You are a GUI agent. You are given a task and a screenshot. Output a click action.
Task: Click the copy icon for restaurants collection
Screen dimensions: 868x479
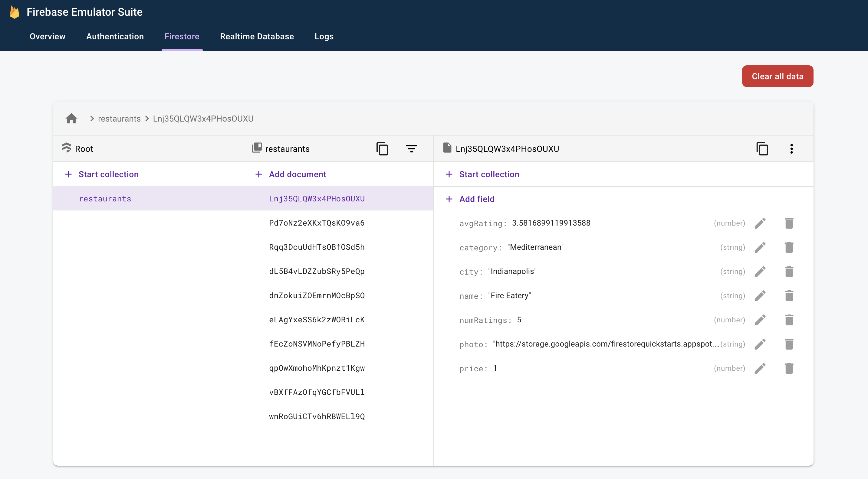tap(382, 148)
